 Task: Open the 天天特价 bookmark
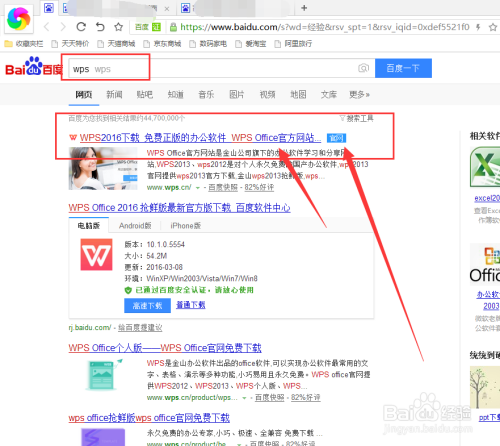[x=70, y=44]
